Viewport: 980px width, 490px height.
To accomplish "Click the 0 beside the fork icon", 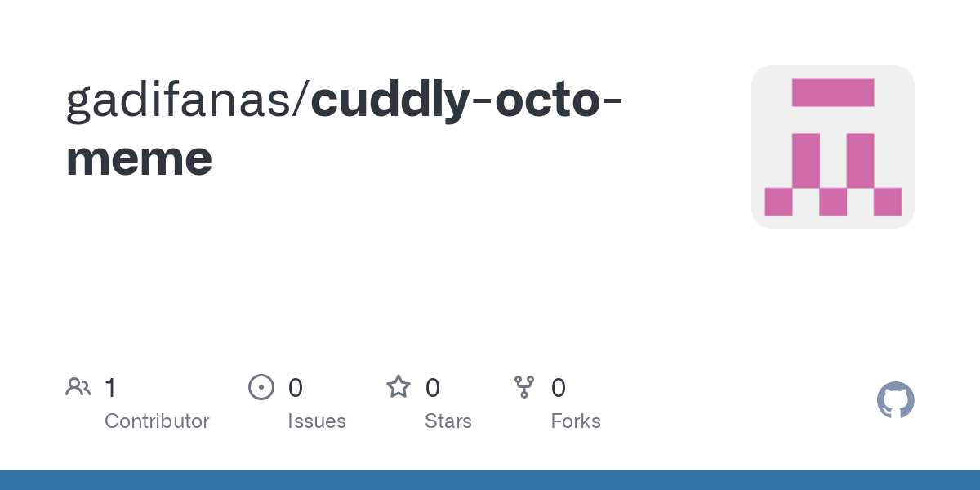I will (559, 387).
